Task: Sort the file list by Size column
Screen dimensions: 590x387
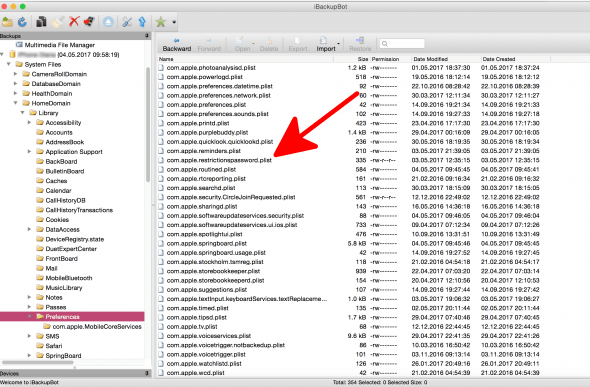Action: [351, 59]
